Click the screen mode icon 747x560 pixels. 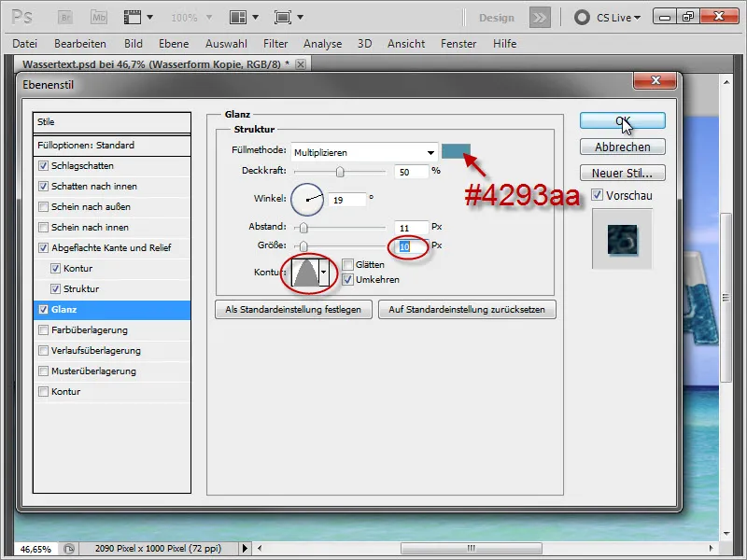[283, 18]
